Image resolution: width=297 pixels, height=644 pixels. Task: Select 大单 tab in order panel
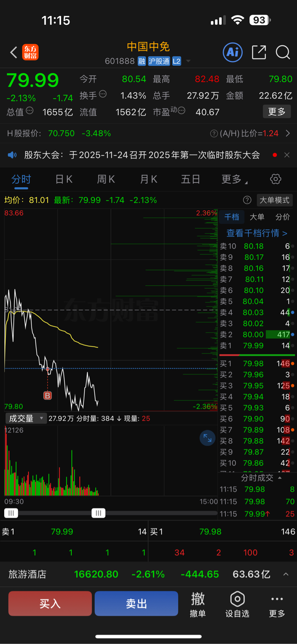(257, 217)
